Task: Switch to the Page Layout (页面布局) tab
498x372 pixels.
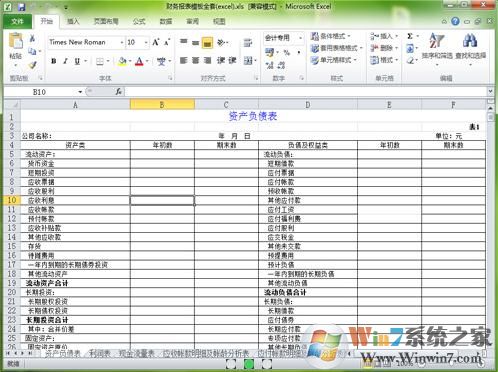Action: point(106,22)
